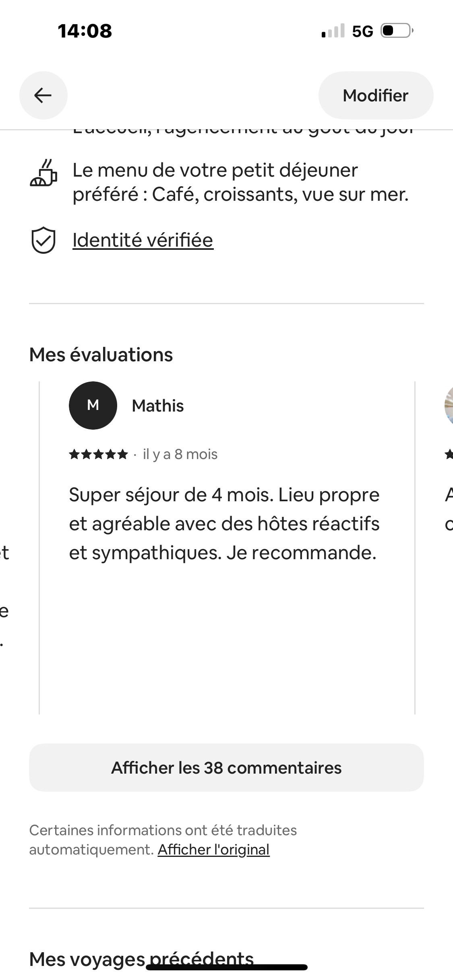Tap the favorite breakfast menu description
This screenshot has height=980, width=453.
click(240, 182)
